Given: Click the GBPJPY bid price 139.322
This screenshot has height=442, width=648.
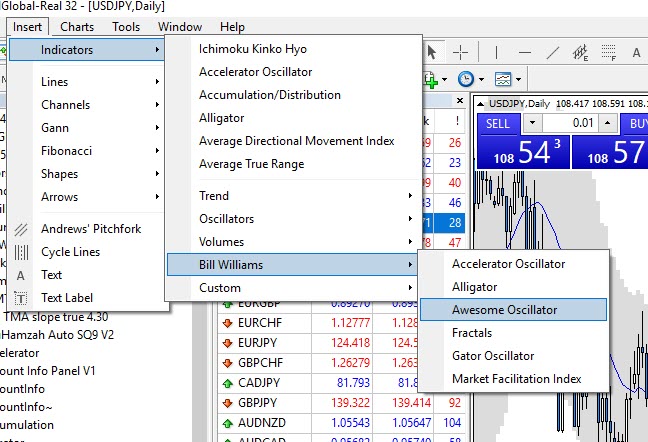Looking at the screenshot, I should (350, 403).
